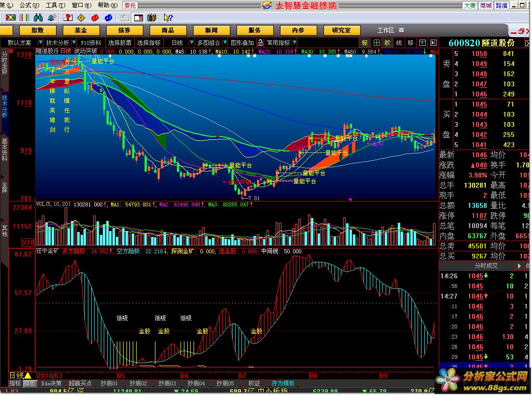The image size is (532, 395).
Task: Click the yellow triangle beside 日线 at bottom
Action: (28, 375)
